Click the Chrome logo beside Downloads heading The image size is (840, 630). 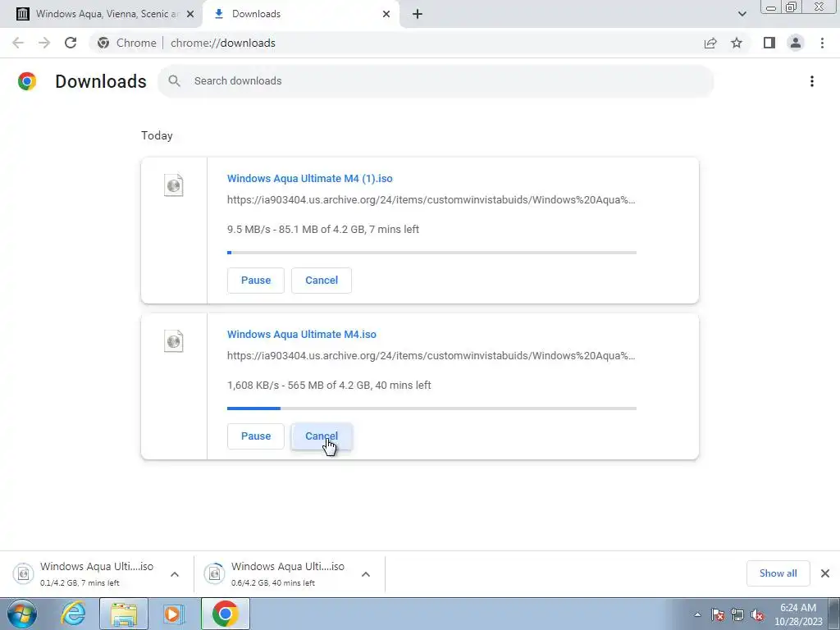point(27,81)
